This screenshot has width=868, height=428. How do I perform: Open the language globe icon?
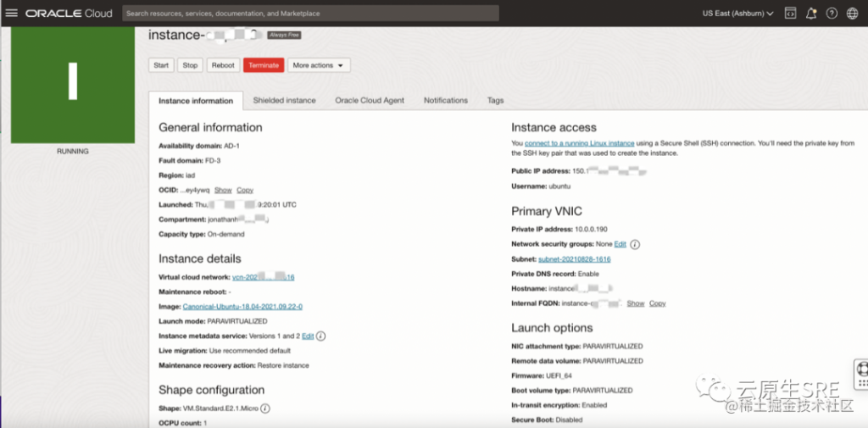click(853, 14)
